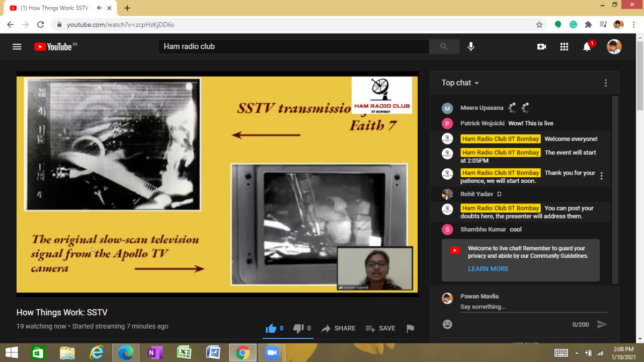This screenshot has height=362, width=644.
Task: Open Microsoft Edge from taskbar
Action: (x=126, y=352)
